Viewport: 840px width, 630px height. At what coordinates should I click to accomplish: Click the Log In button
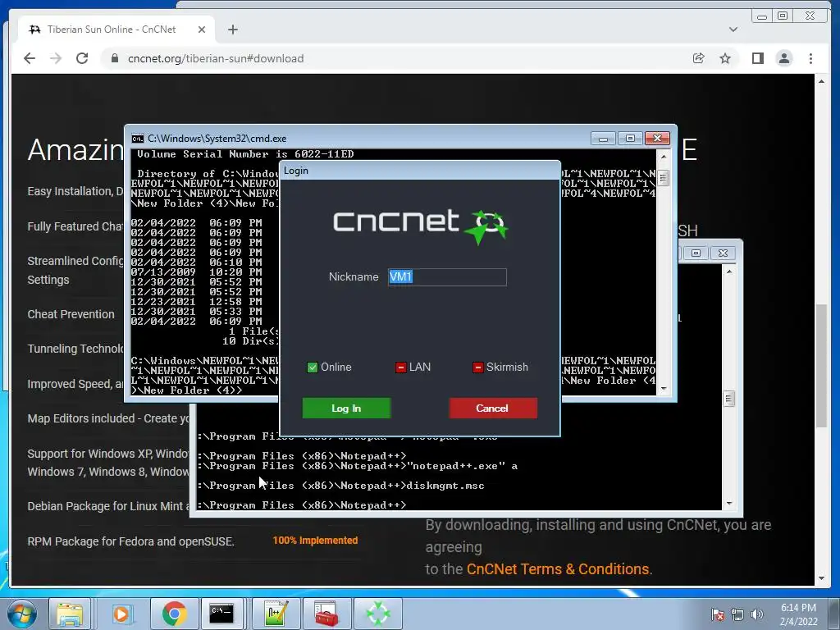(x=346, y=409)
